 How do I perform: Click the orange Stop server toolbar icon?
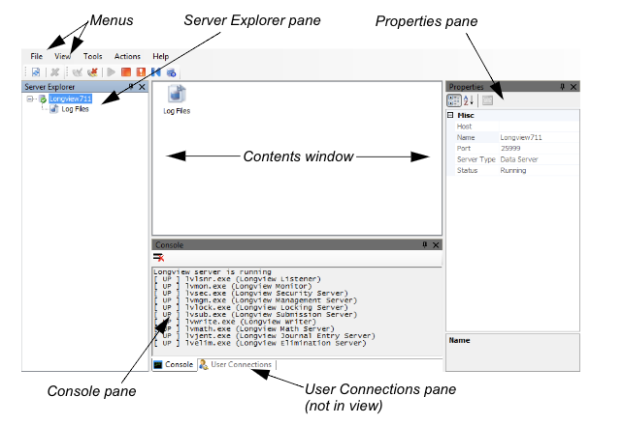127,73
